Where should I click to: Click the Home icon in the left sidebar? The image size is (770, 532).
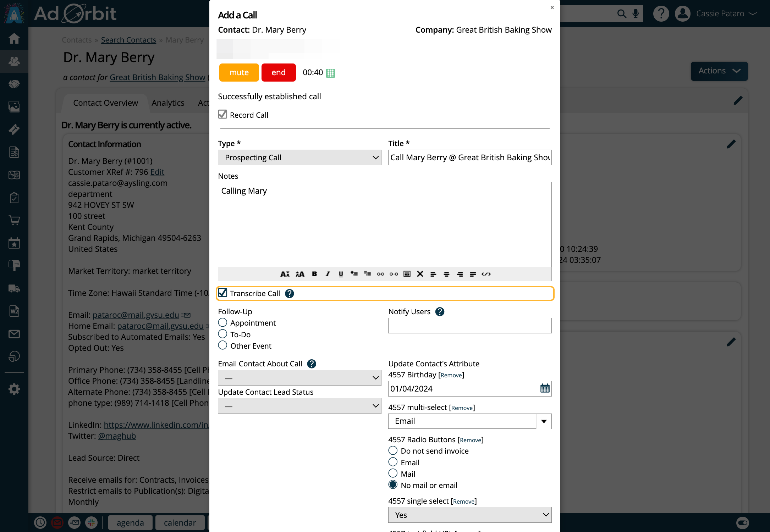(x=14, y=39)
